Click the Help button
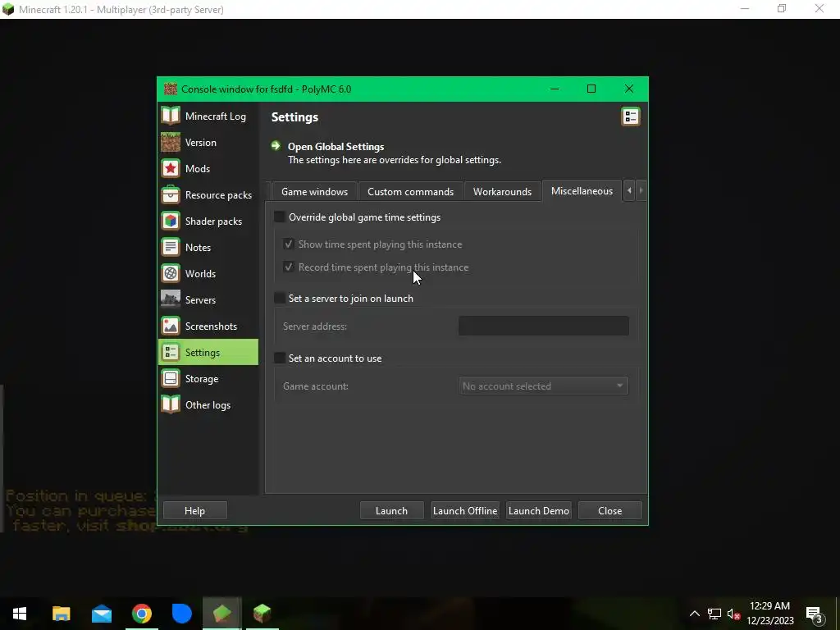Viewport: 840px width, 630px height. pos(194,510)
